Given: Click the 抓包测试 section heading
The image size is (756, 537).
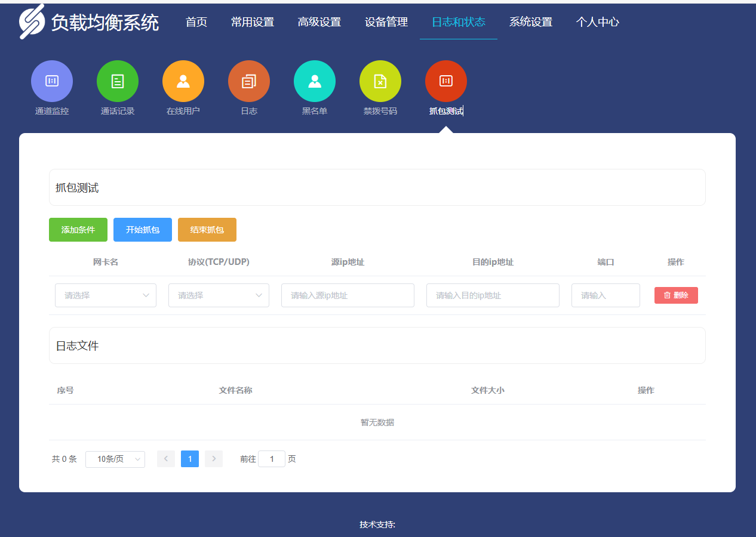Looking at the screenshot, I should [77, 188].
